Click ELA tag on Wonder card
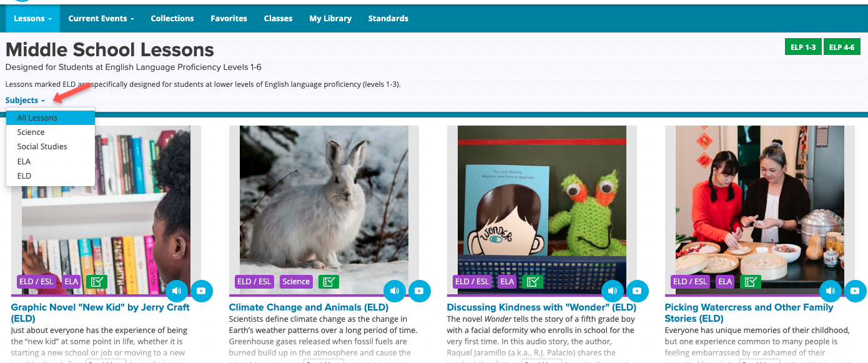The height and width of the screenshot is (363, 868). pyautogui.click(x=507, y=282)
